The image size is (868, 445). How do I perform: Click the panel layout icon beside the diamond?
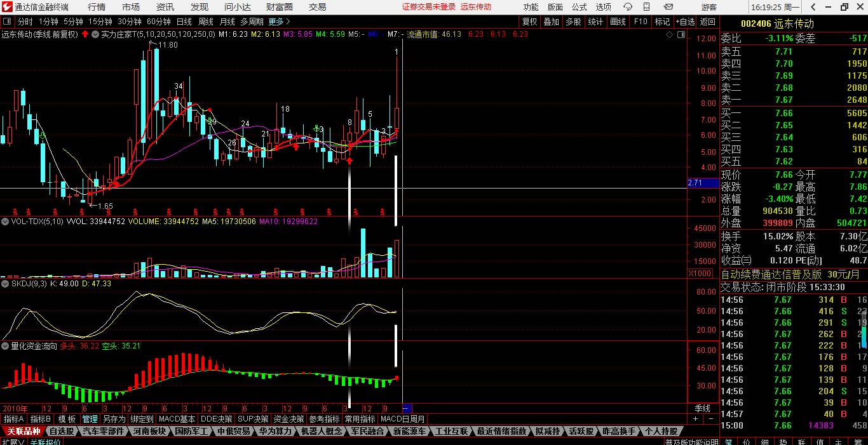point(681,35)
